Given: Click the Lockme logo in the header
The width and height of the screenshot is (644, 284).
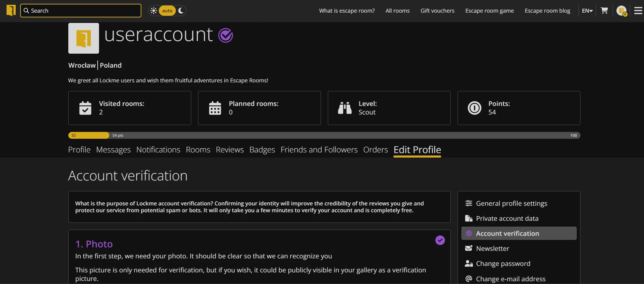Looking at the screenshot, I should point(11,10).
